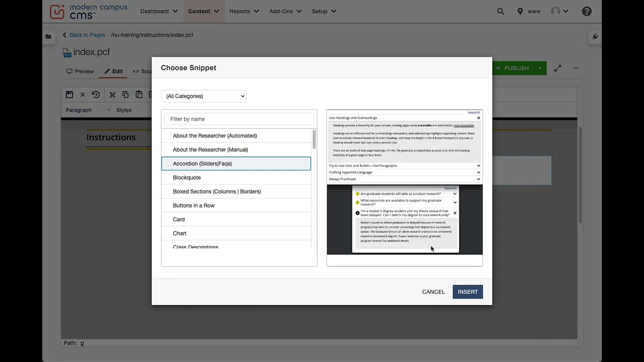Select Buttons in a Row snippet

pyautogui.click(x=236, y=206)
